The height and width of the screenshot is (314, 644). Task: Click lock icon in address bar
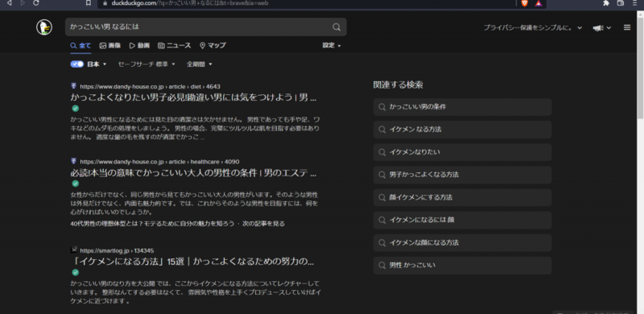[105, 3]
